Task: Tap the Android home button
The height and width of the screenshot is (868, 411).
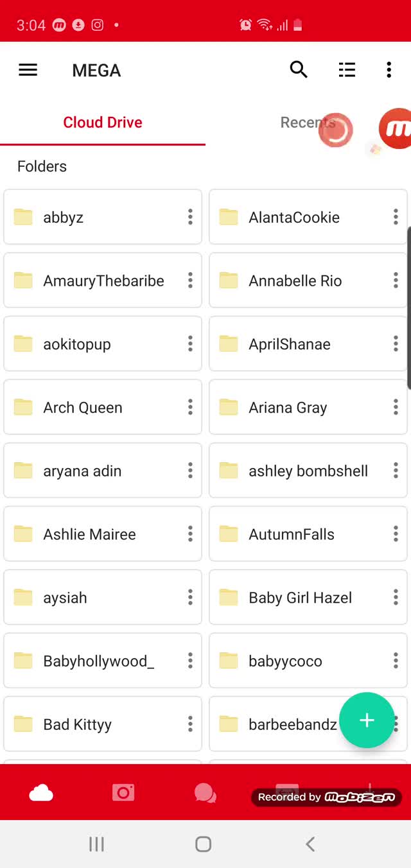Action: 203,844
